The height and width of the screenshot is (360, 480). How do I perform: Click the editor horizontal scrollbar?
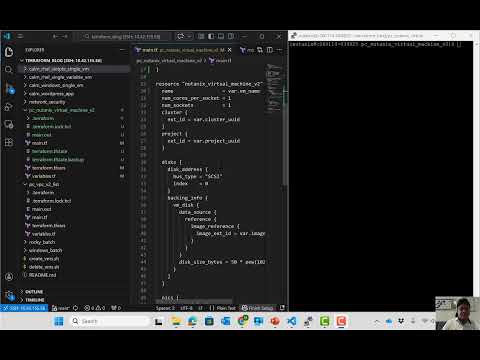194,301
